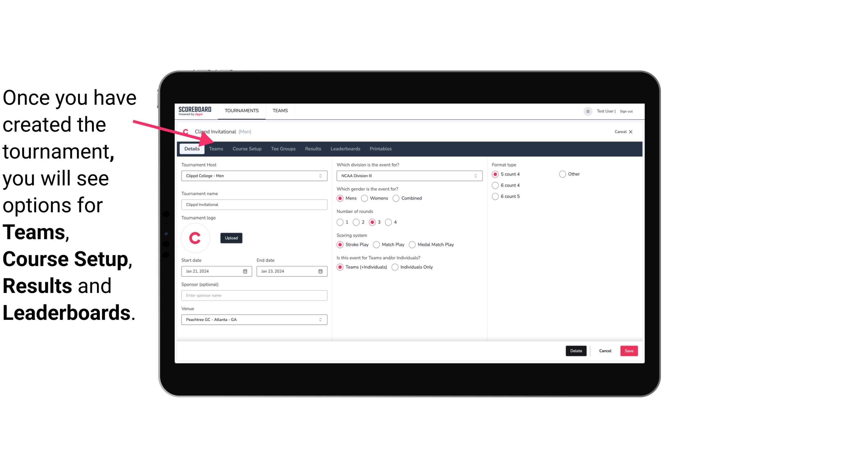This screenshot has width=868, height=467.
Task: Click the venue dropdown arrow
Action: point(321,319)
